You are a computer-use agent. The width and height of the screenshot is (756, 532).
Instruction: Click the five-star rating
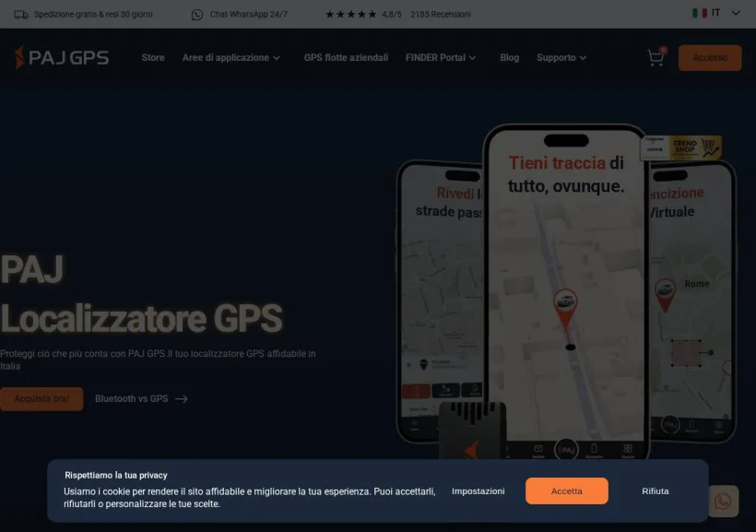pyautogui.click(x=351, y=15)
